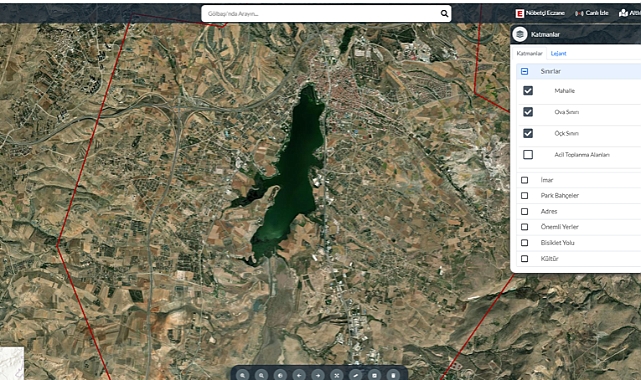Image resolution: width=641 pixels, height=380 pixels.
Task: Switch to the Lejant tab
Action: pyautogui.click(x=558, y=54)
